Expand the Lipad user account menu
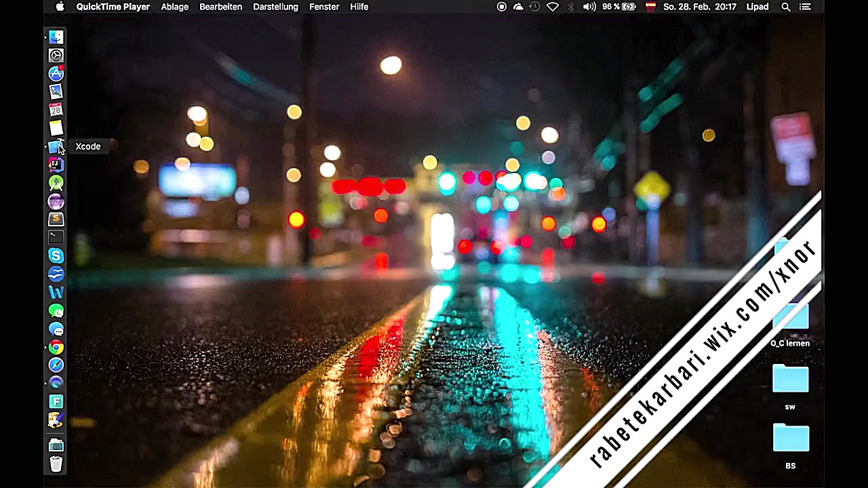The height and width of the screenshot is (488, 868). click(757, 7)
